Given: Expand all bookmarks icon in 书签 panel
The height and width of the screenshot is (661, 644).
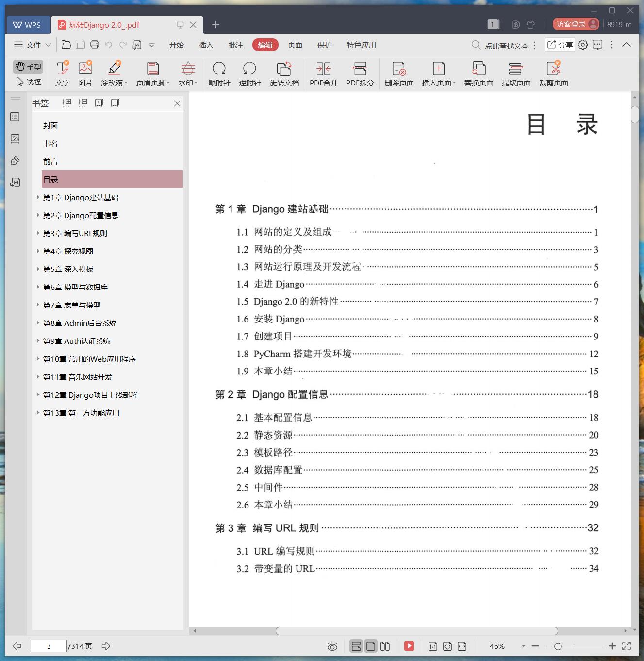Looking at the screenshot, I should pos(67,102).
